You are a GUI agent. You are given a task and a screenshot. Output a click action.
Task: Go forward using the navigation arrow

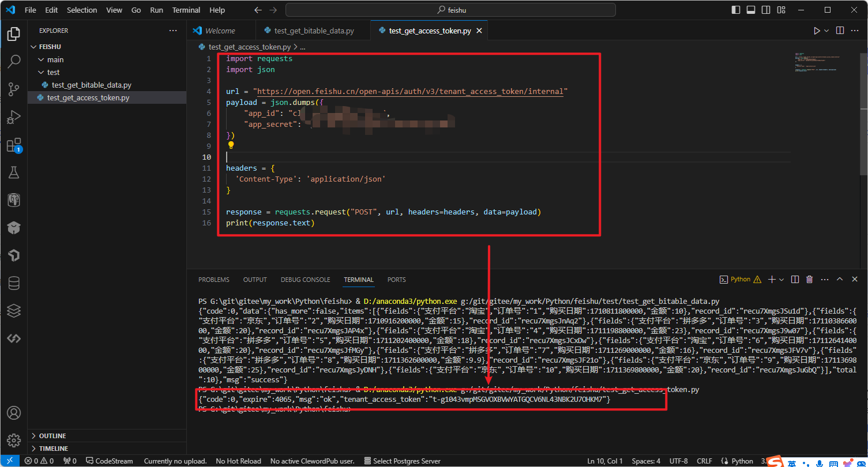pyautogui.click(x=273, y=10)
